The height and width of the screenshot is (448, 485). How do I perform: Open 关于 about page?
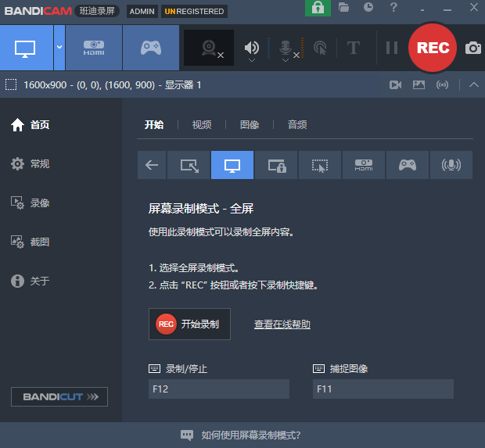(31, 281)
